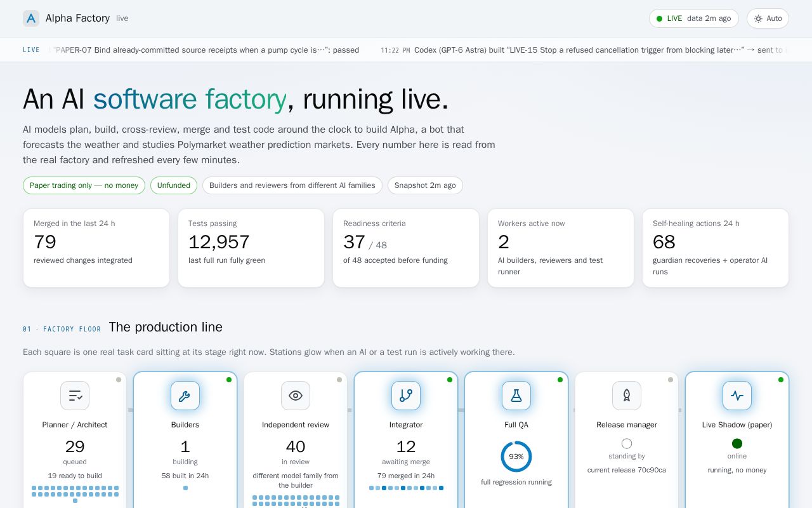Click the Paper trading only — no money badge
The height and width of the screenshot is (508, 812).
[84, 185]
